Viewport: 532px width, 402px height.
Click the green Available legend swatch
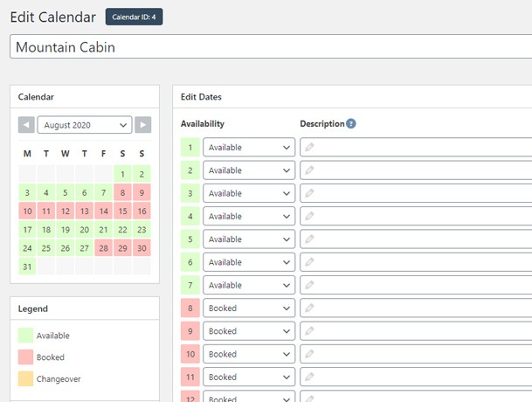pos(25,335)
